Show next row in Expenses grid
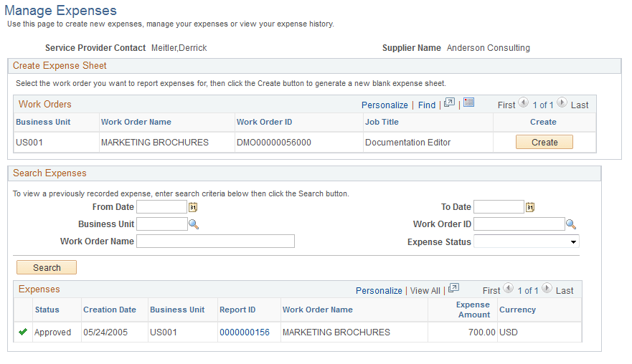 547,288
